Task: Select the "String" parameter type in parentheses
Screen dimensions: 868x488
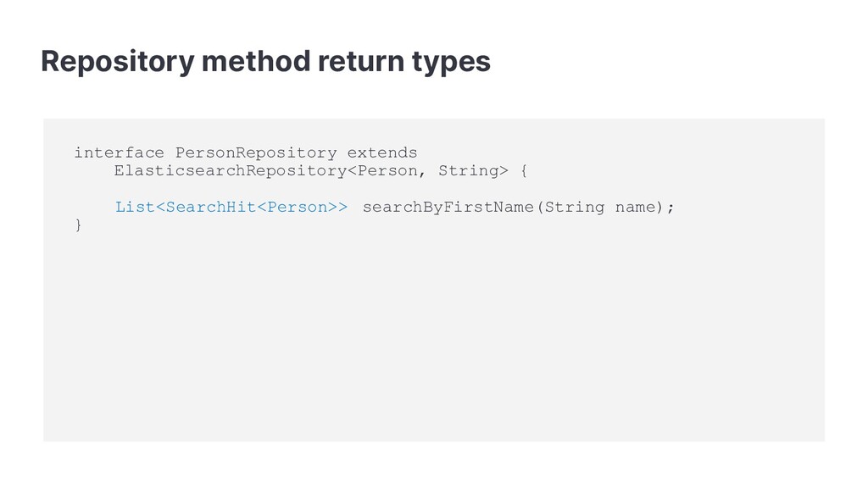Action: click(x=574, y=208)
